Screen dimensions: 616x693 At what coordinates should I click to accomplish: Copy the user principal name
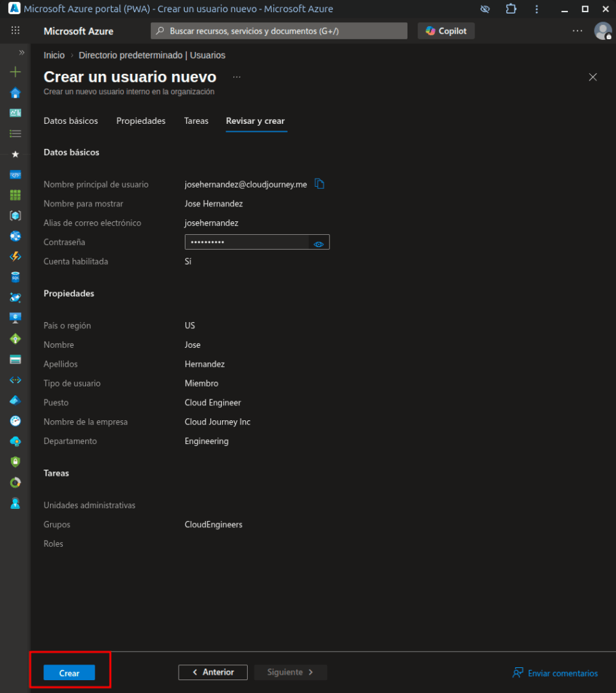320,184
